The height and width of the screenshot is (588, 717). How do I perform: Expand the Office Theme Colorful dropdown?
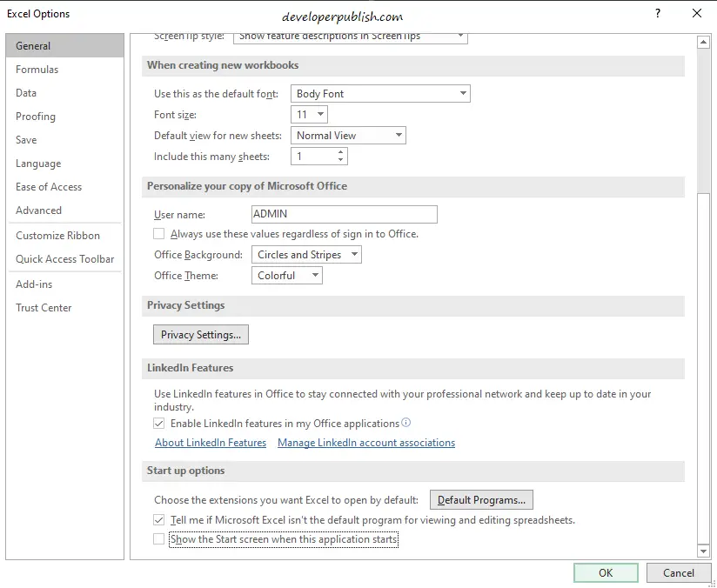286,276
